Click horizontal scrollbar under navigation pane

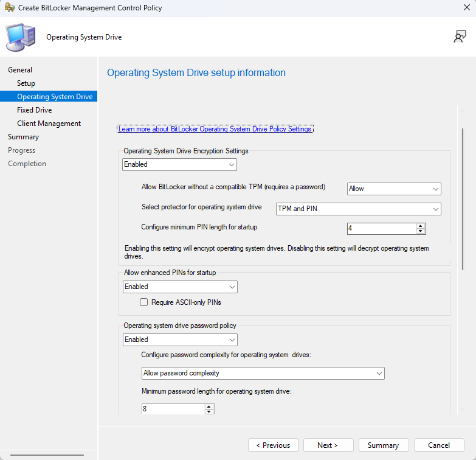pos(47,455)
